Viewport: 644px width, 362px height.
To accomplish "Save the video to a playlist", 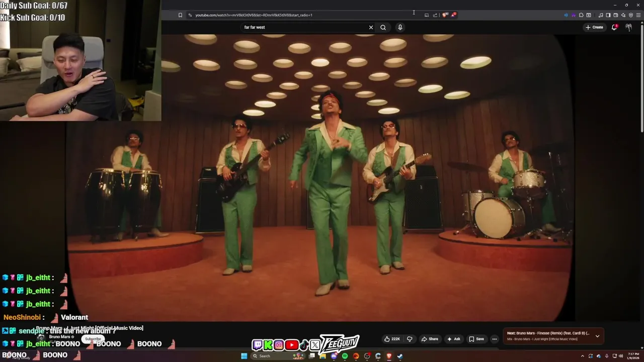I will [476, 339].
